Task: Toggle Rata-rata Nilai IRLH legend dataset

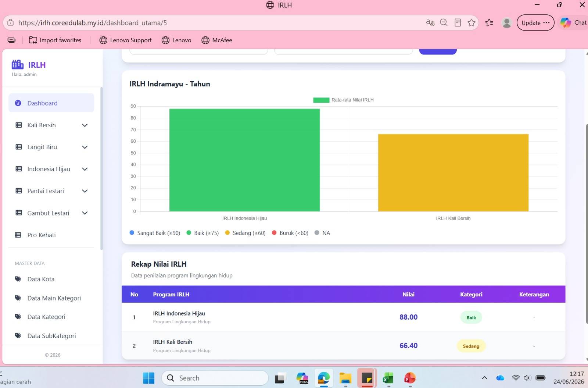Action: pyautogui.click(x=343, y=100)
